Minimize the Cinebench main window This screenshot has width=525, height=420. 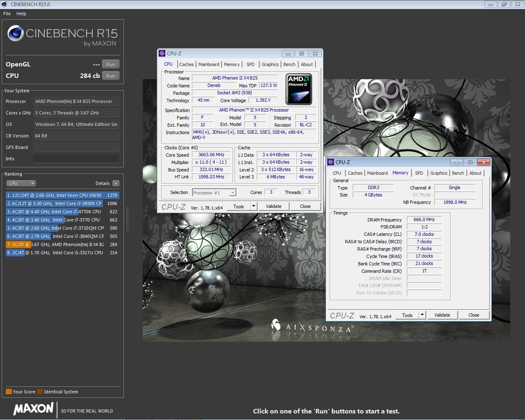491,5
